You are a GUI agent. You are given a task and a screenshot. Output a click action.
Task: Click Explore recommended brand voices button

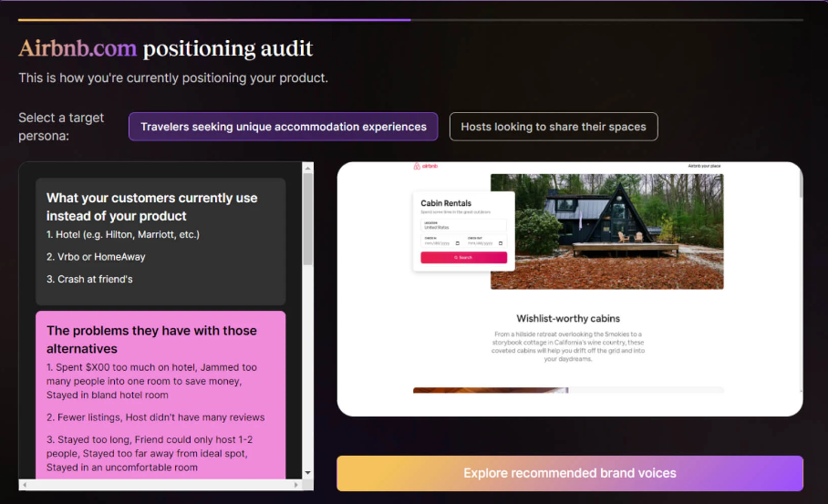point(570,473)
